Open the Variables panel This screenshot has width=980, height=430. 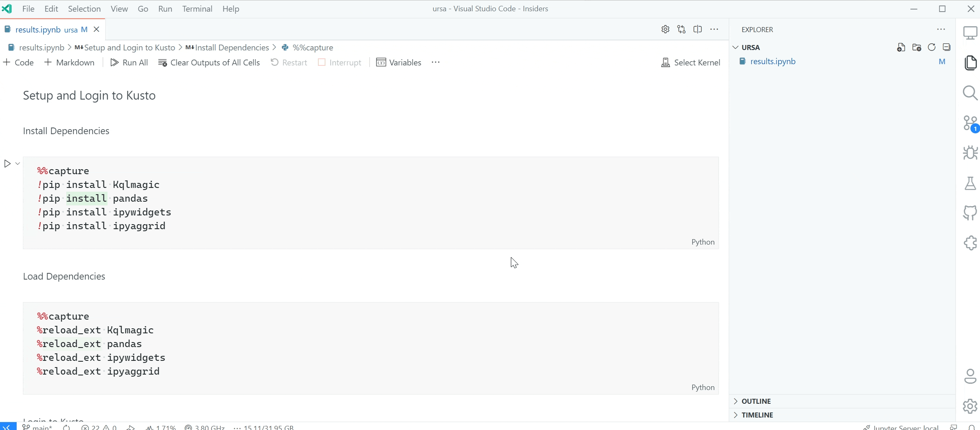click(x=399, y=62)
